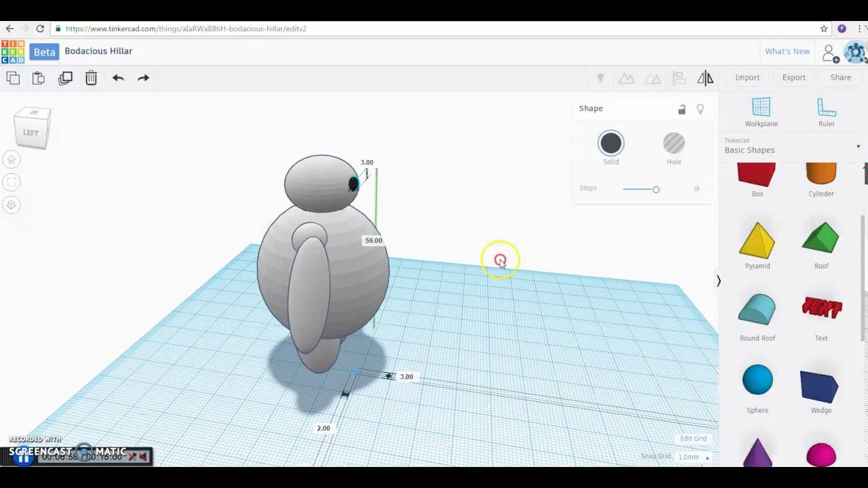Pick the green Roof shape

(x=821, y=239)
